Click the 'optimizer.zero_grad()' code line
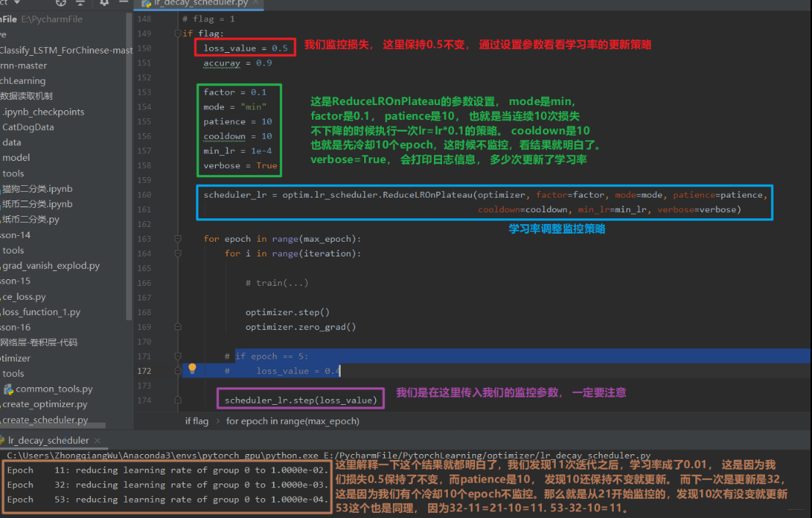 coord(300,327)
